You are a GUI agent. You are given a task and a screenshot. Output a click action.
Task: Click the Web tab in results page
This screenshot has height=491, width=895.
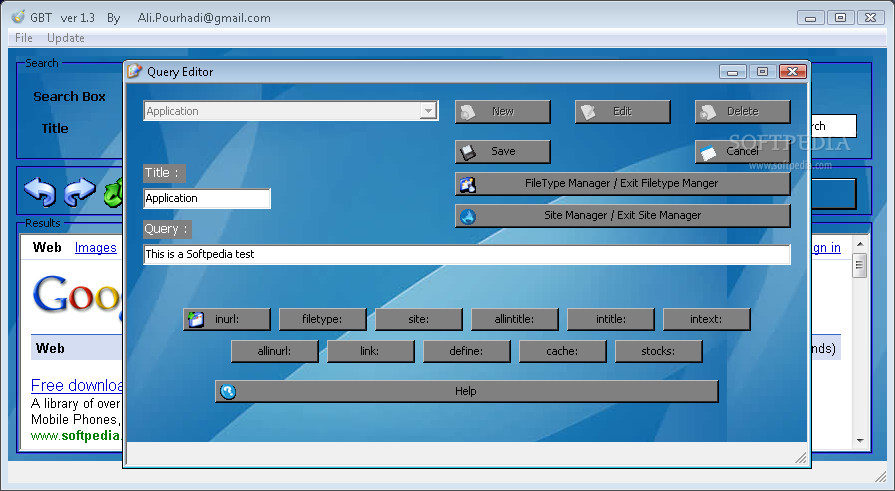(47, 248)
